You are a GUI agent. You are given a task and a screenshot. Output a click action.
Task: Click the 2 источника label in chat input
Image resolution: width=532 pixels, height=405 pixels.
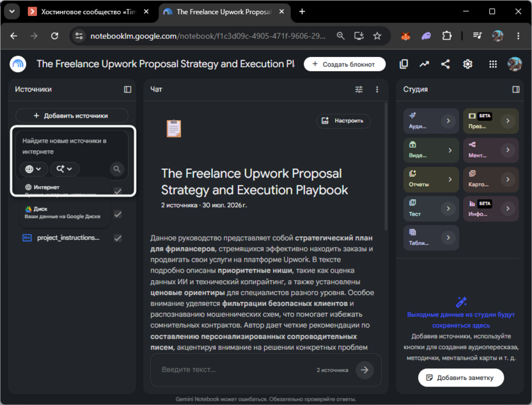(x=332, y=370)
